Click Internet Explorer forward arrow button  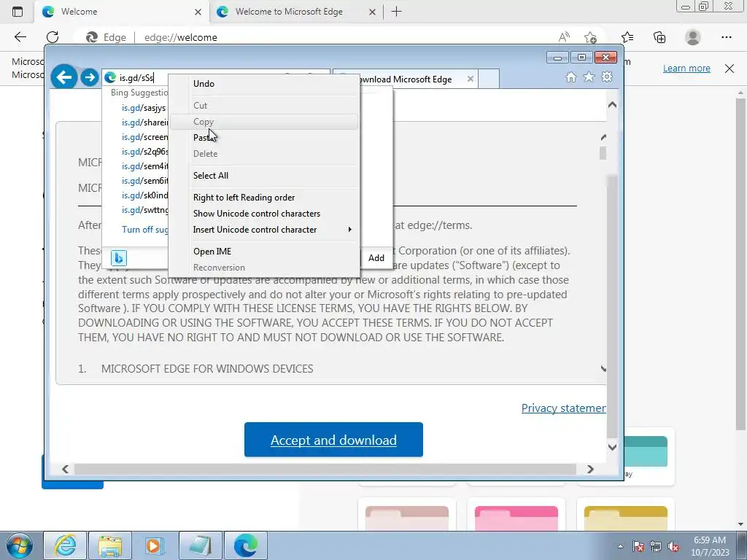point(89,77)
